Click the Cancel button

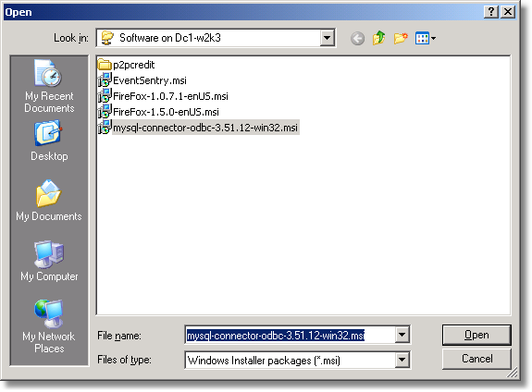(x=476, y=359)
